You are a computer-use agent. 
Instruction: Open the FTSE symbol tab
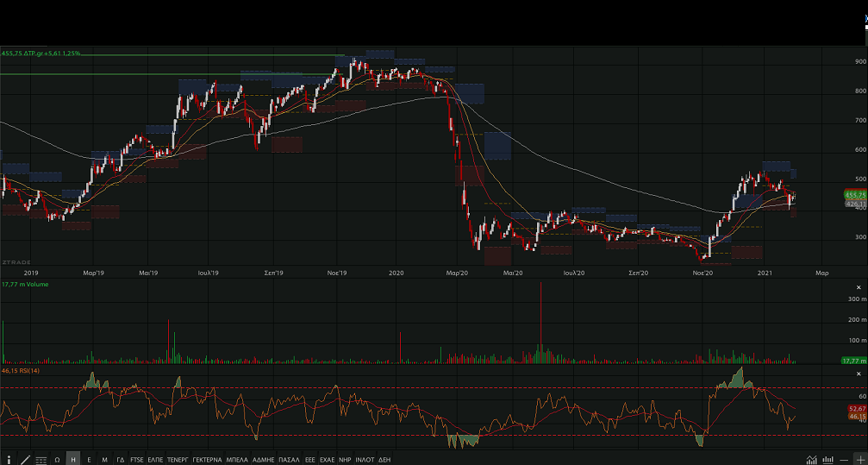coord(137,459)
